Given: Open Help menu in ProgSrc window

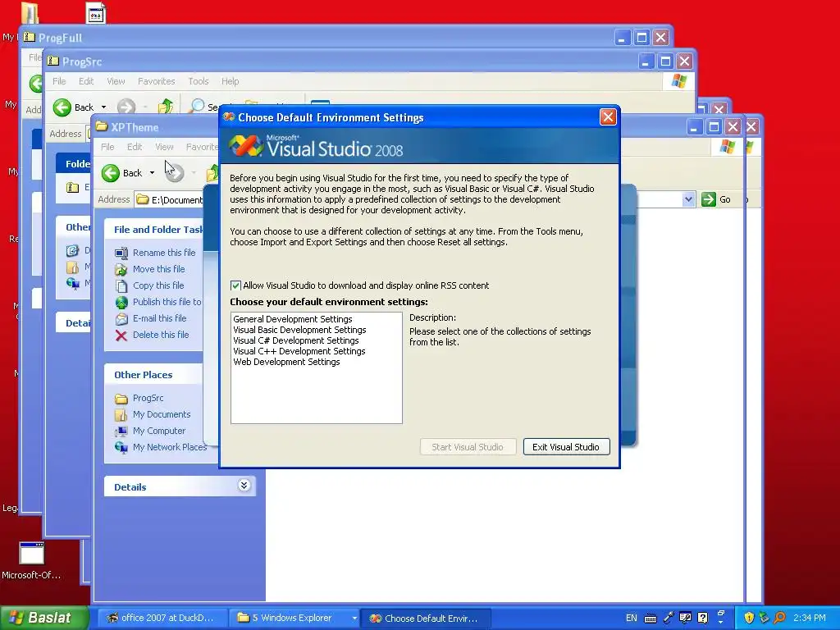Looking at the screenshot, I should (x=230, y=81).
